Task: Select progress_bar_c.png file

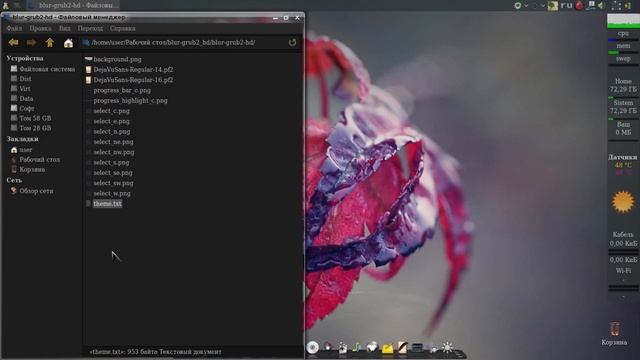Action: coord(122,90)
